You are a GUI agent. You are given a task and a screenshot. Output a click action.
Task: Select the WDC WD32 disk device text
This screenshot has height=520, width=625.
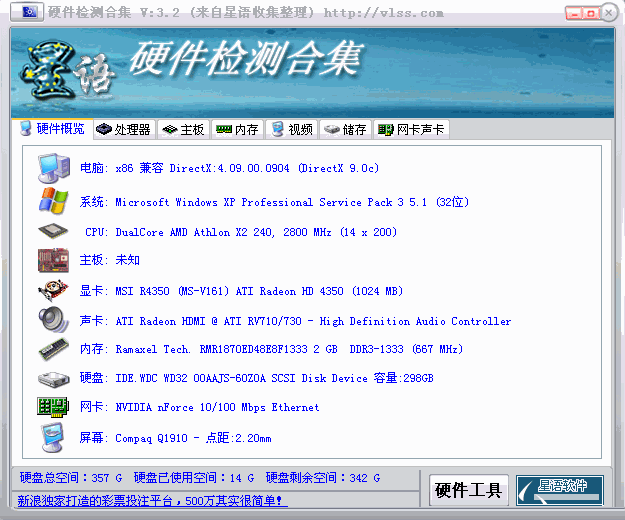tap(257, 378)
